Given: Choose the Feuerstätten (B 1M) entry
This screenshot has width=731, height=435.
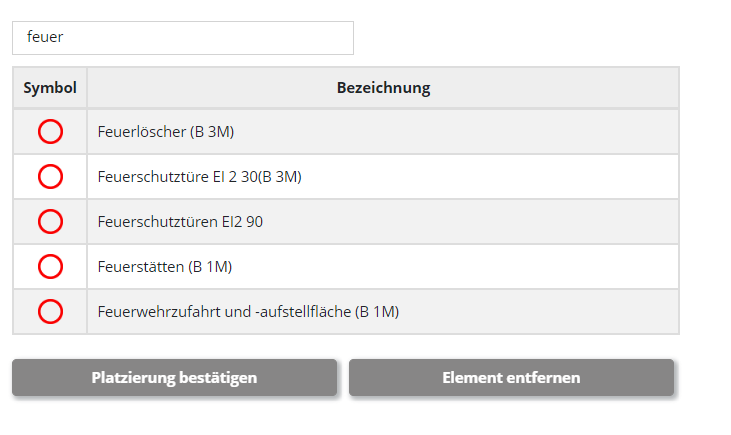Looking at the screenshot, I should coord(165,267).
